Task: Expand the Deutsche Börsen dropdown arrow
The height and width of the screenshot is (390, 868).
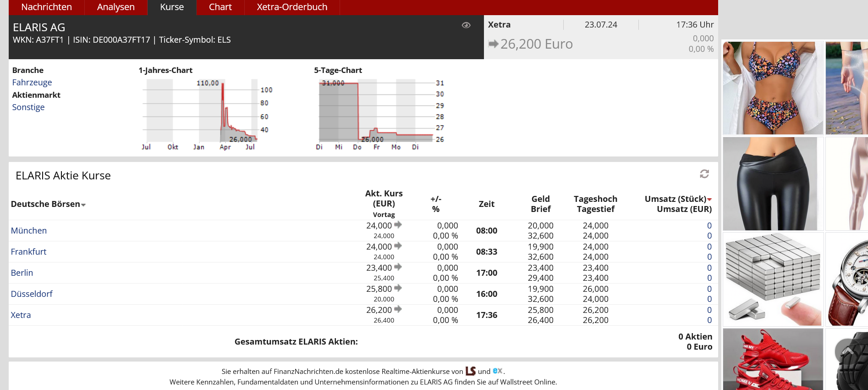Action: [83, 205]
